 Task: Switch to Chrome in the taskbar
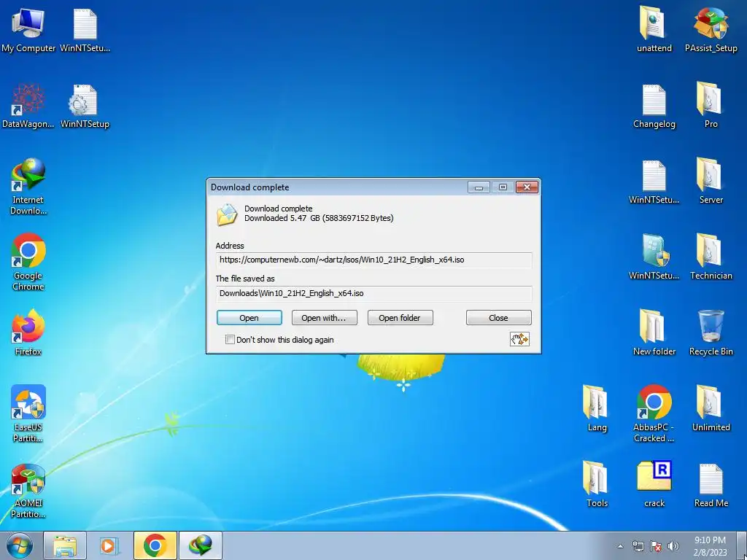pyautogui.click(x=155, y=545)
